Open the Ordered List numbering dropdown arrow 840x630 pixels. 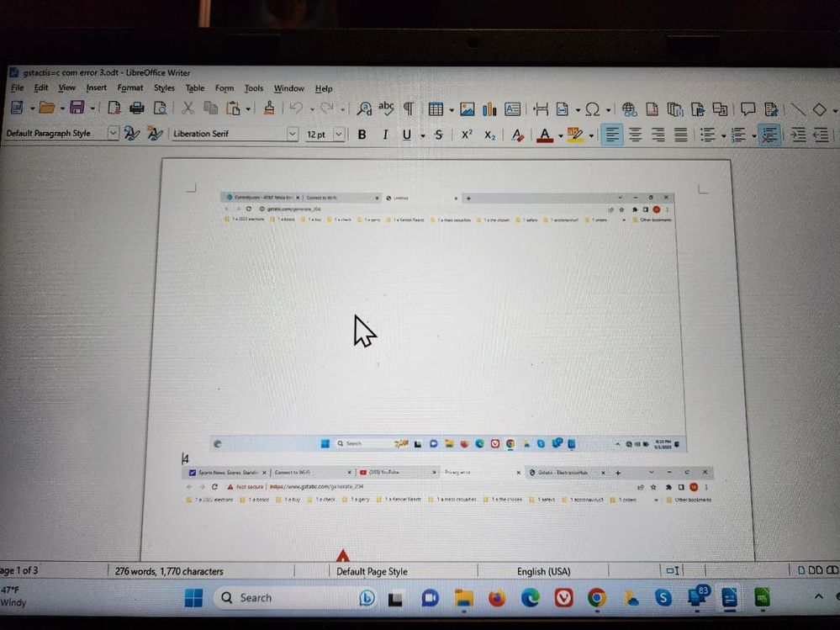pyautogui.click(x=753, y=136)
